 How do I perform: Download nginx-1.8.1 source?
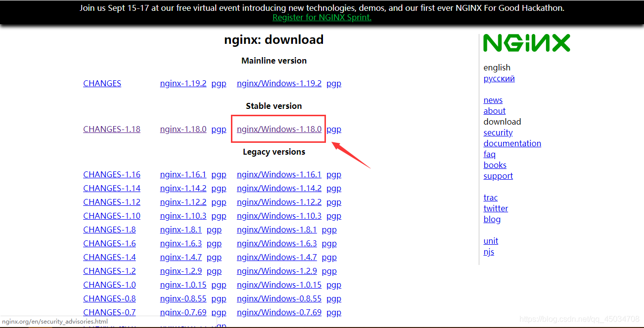click(181, 230)
